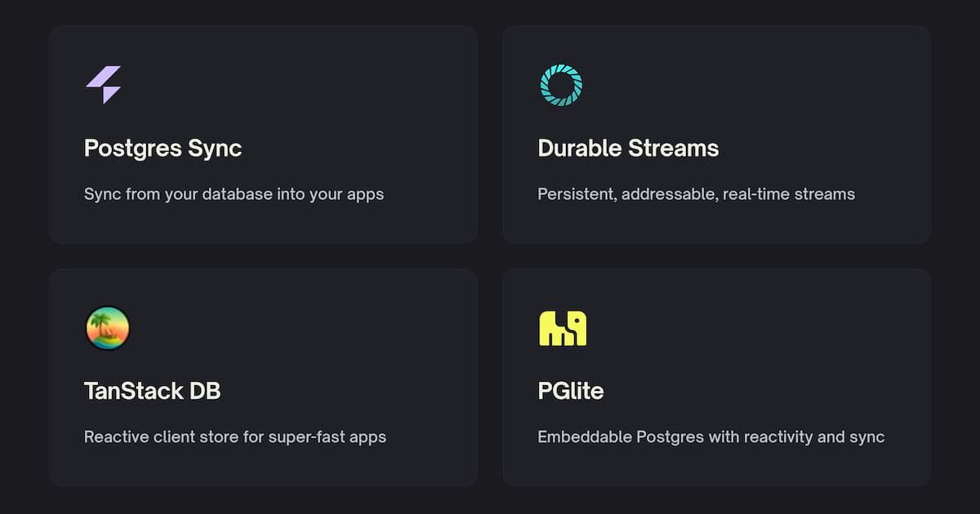Click the word "Sync" in the Postgres Sync title
Viewport: 980px width, 514px height.
pyautogui.click(x=215, y=148)
